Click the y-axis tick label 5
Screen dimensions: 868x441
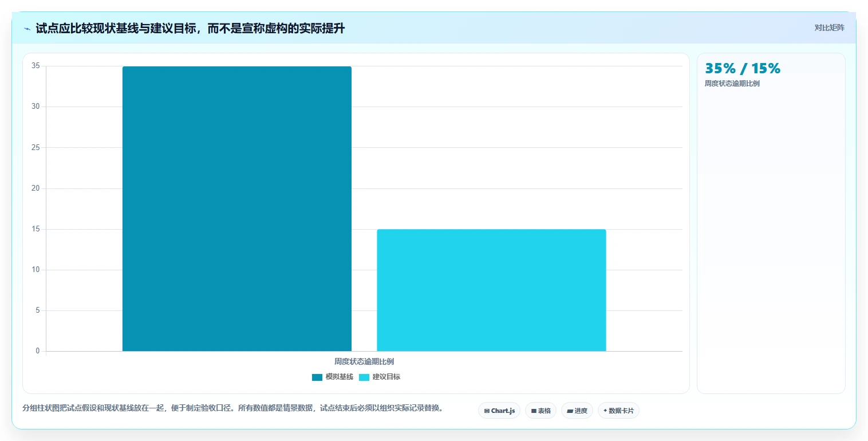coord(37,310)
